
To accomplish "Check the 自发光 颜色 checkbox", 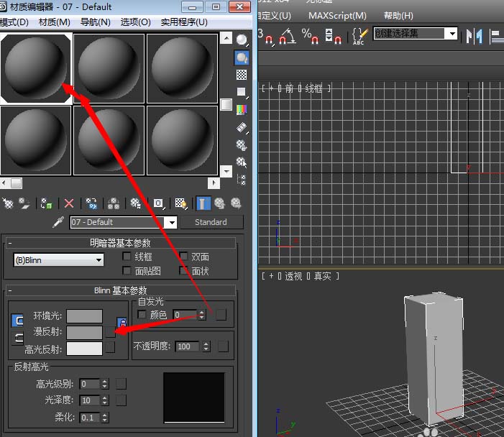I will tap(142, 314).
